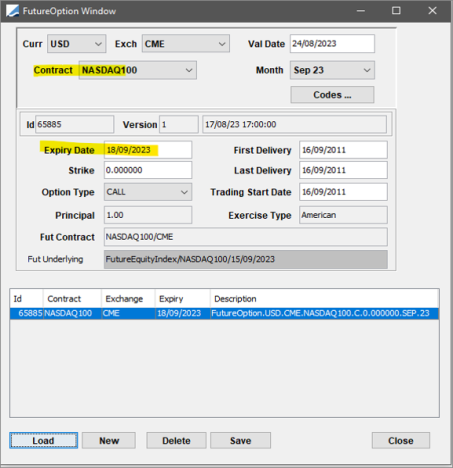This screenshot has width=453, height=468.
Task: Click the Delete button
Action: tap(176, 441)
